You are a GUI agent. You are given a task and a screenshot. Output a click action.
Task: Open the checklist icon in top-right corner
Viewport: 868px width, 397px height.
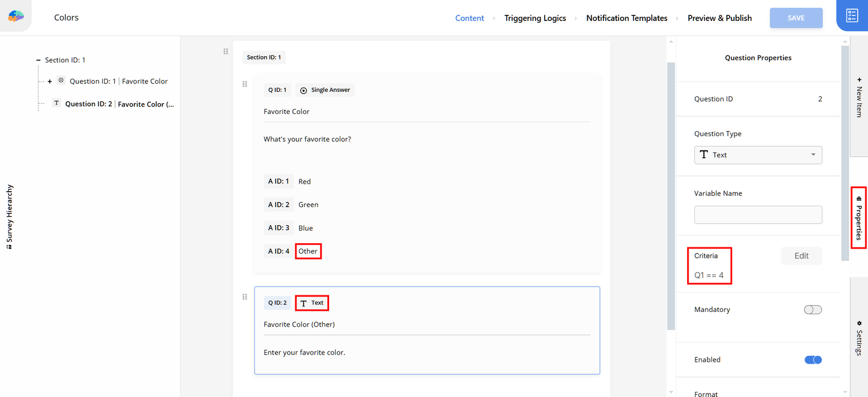point(852,16)
